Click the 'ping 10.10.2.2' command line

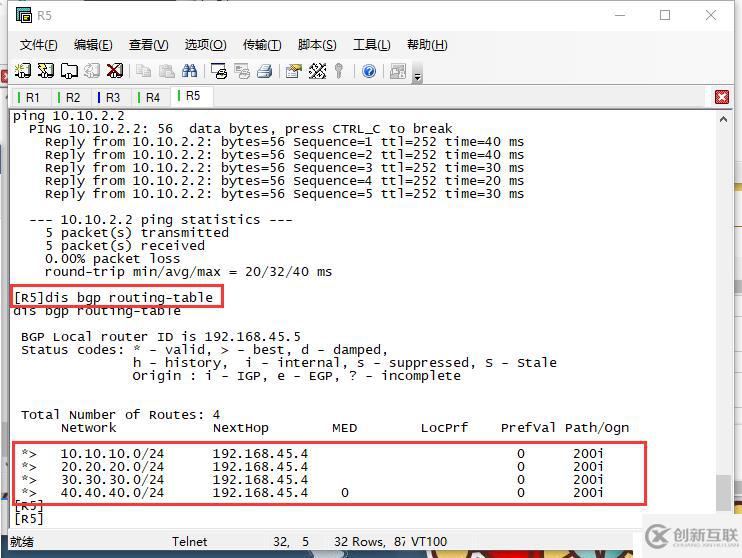[x=69, y=115]
